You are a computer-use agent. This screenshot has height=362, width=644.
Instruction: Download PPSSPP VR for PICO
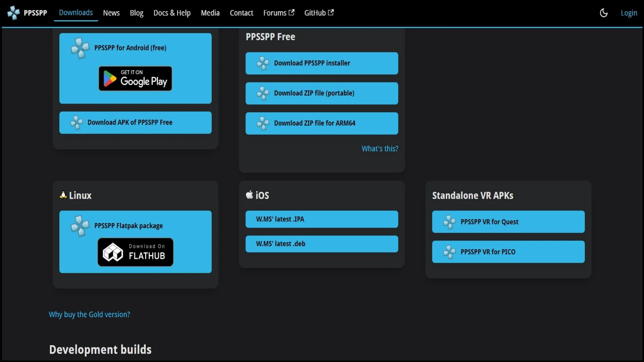(x=508, y=252)
